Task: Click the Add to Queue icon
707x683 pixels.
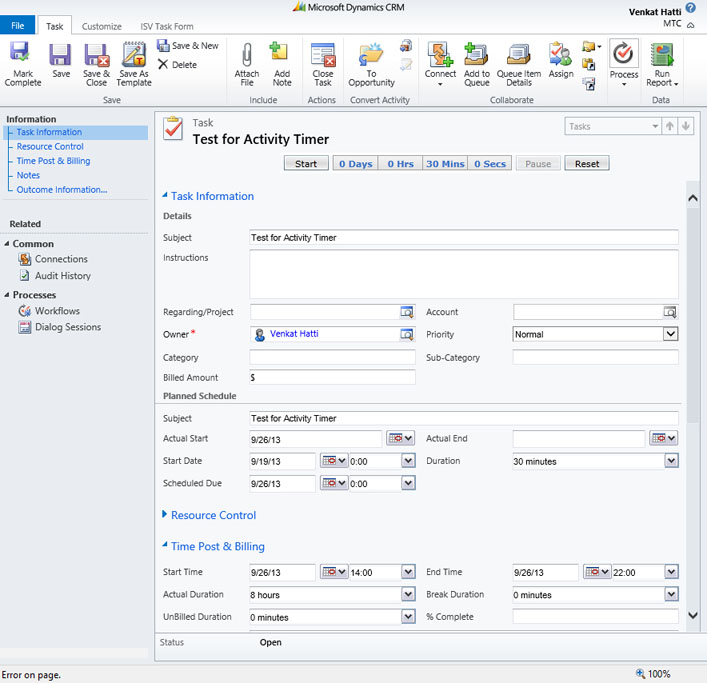Action: [477, 62]
